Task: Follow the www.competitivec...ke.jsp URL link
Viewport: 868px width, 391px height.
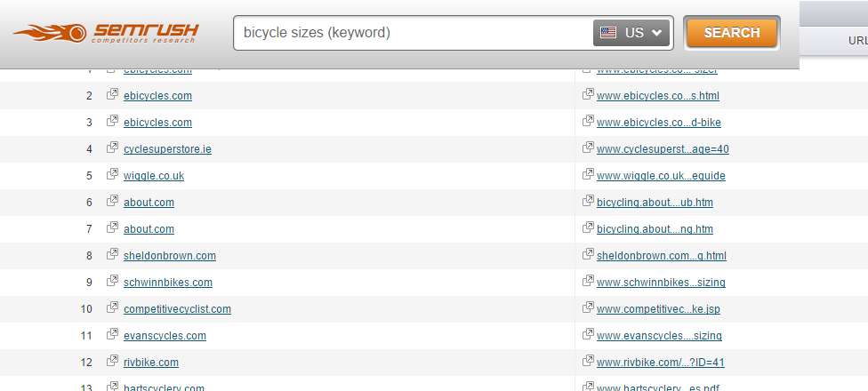Action: pyautogui.click(x=658, y=309)
